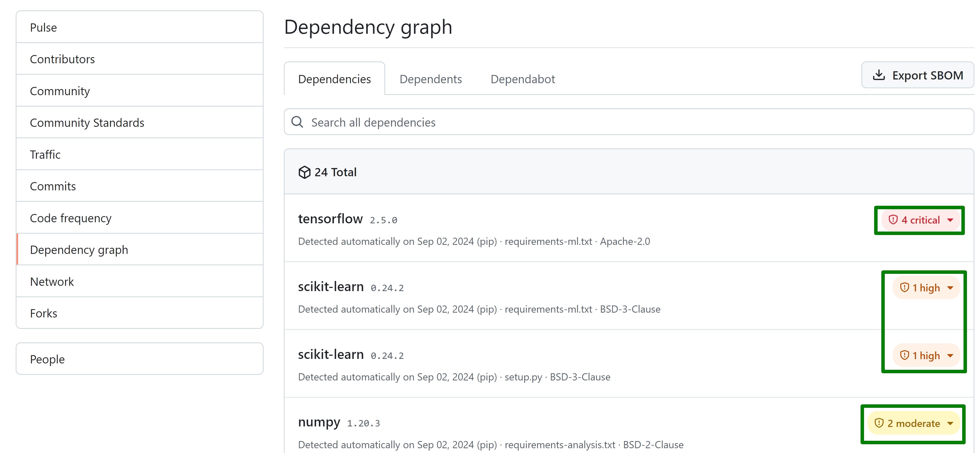Expand numpy 2 moderate alerts dropdown
Screen dimensions: 980x453
[914, 423]
